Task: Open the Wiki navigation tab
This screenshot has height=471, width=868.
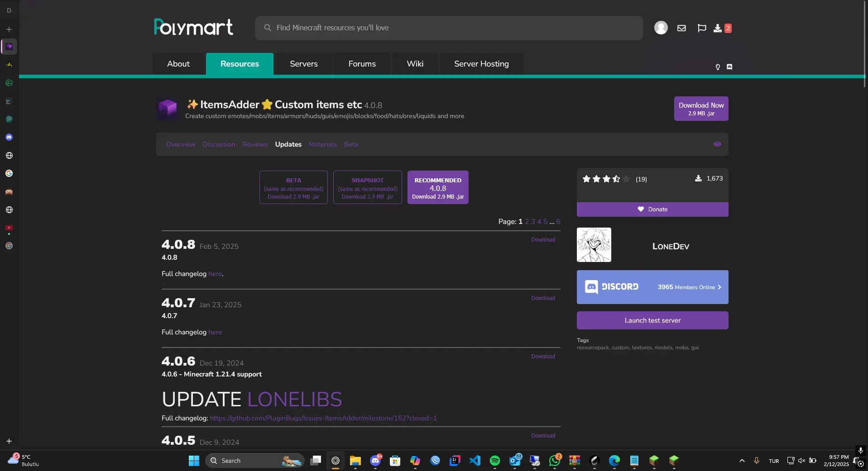Action: tap(415, 64)
